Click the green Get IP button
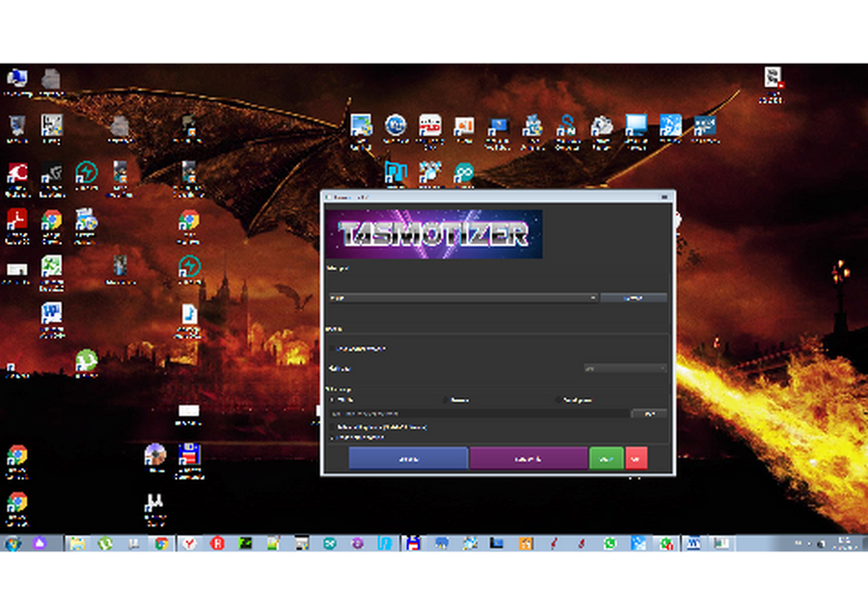The image size is (868, 615). tap(607, 459)
